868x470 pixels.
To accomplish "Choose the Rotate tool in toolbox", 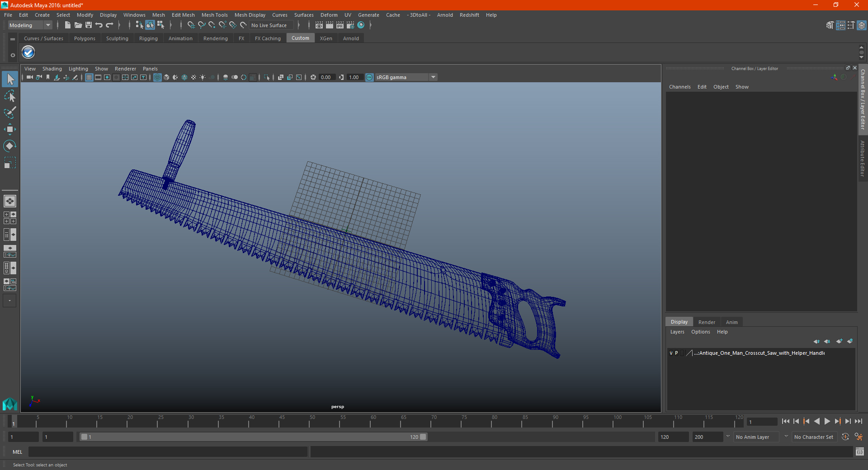I will tap(10, 146).
